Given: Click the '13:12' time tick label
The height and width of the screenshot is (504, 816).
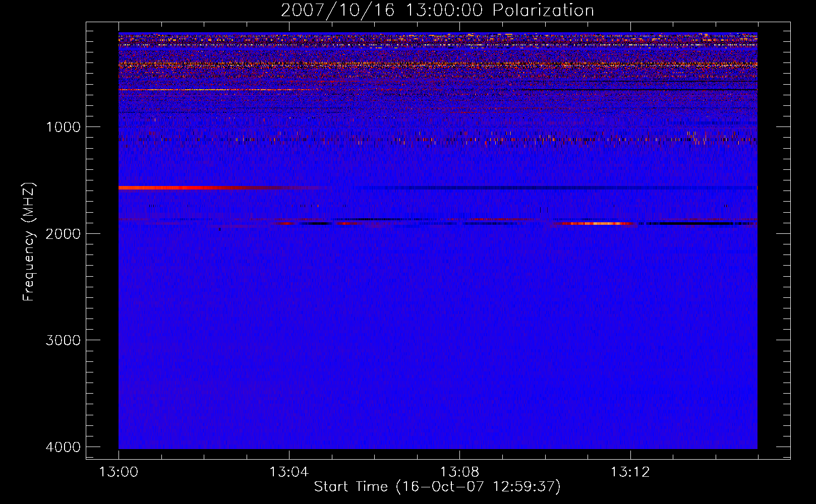Looking at the screenshot, I should click(630, 472).
